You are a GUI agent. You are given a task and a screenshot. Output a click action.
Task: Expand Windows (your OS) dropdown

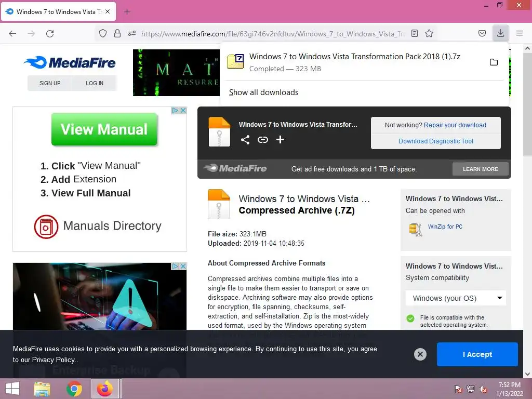point(456,298)
